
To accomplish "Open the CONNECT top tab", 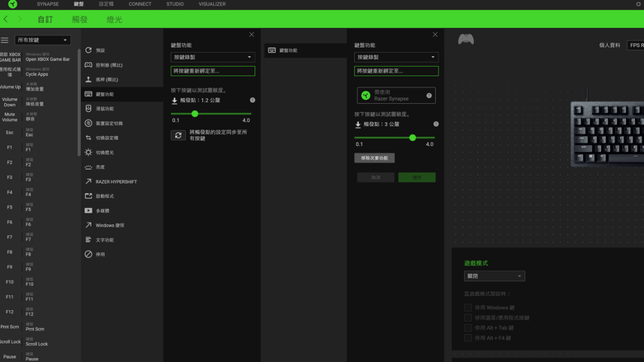I will (140, 4).
